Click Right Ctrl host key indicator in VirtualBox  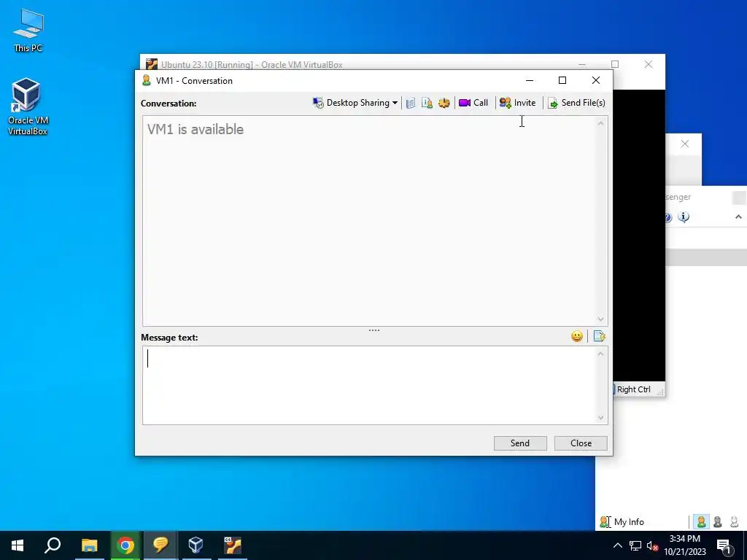(x=634, y=389)
